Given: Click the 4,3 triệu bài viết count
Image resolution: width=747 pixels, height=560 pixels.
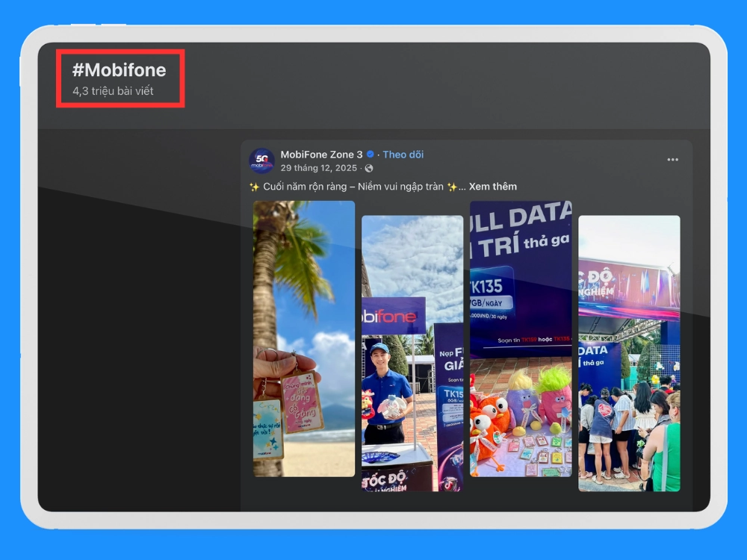Looking at the screenshot, I should coord(113,91).
